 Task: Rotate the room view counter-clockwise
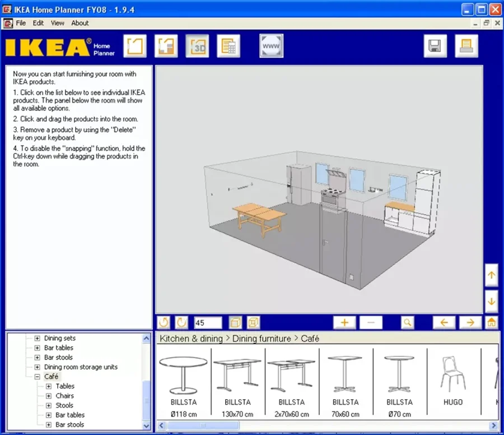(x=164, y=322)
